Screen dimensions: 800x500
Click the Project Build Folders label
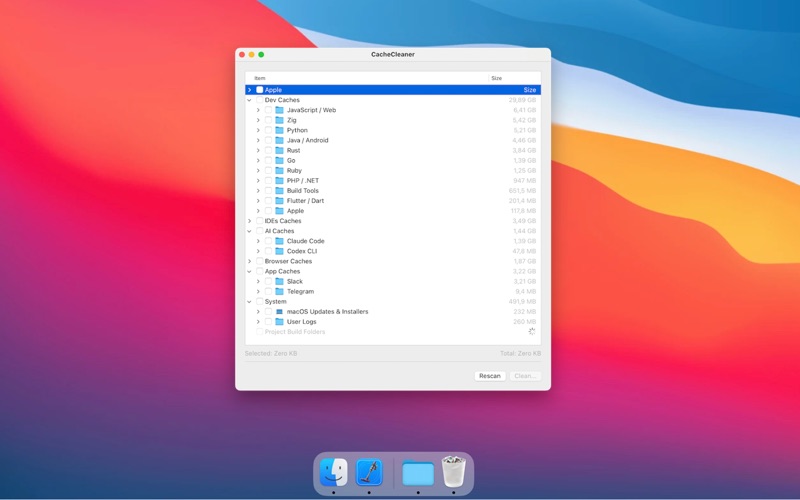(x=294, y=332)
